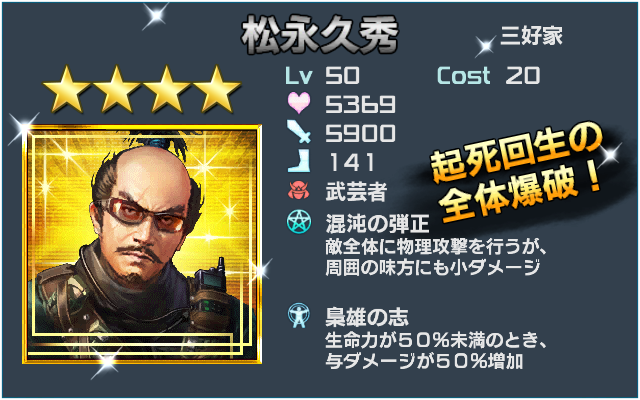Click the first gold star

coord(66,89)
